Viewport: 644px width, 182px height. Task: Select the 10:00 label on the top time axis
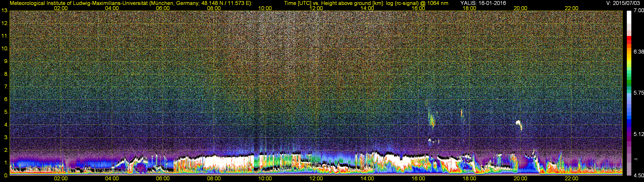(265, 8)
